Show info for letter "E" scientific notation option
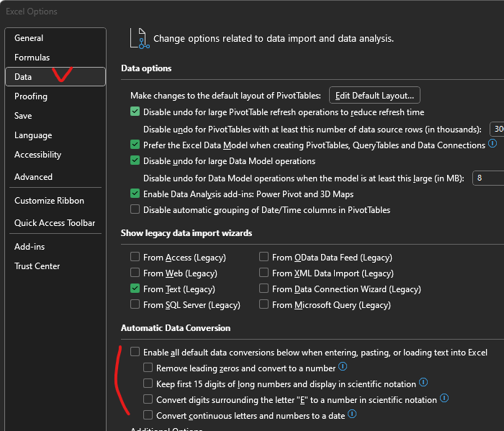The width and height of the screenshot is (504, 431). click(444, 398)
